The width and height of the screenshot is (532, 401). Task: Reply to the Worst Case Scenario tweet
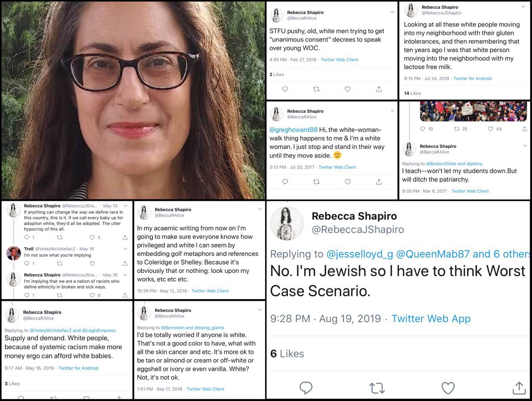click(306, 388)
